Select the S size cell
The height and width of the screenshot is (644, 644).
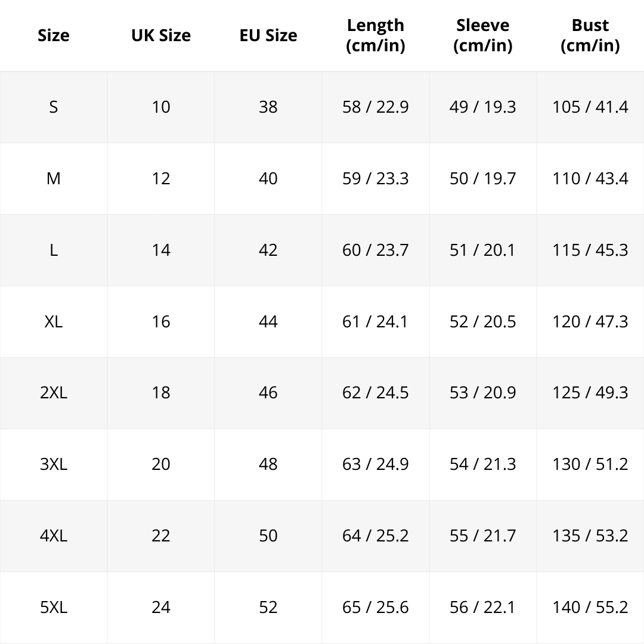pyautogui.click(x=54, y=107)
